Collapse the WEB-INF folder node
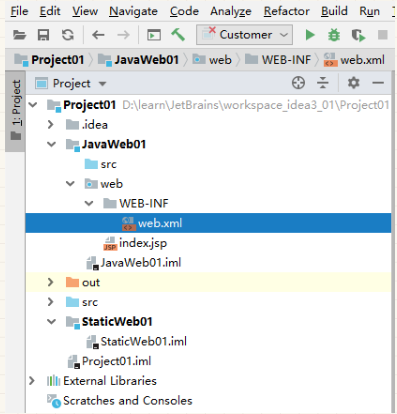The image size is (397, 414). (x=89, y=203)
